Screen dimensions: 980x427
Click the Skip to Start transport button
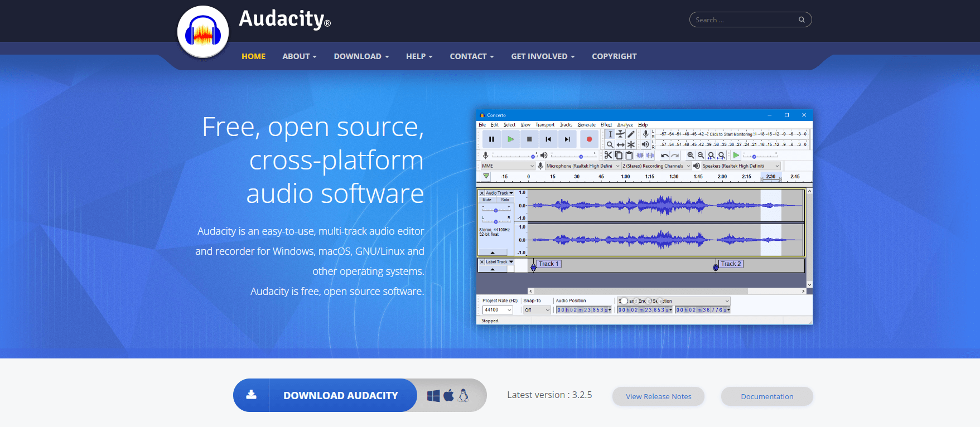tap(548, 139)
